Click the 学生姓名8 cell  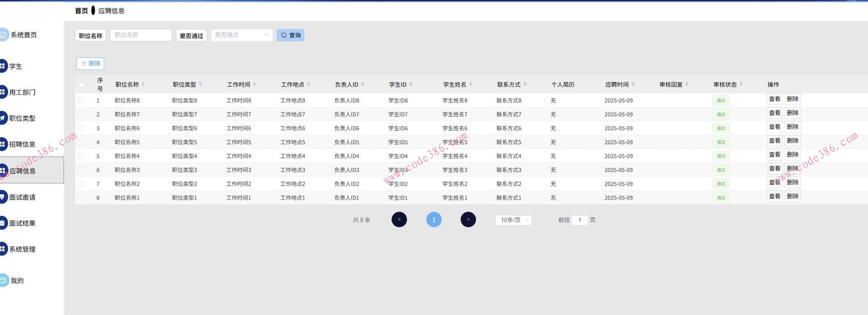[x=455, y=100]
